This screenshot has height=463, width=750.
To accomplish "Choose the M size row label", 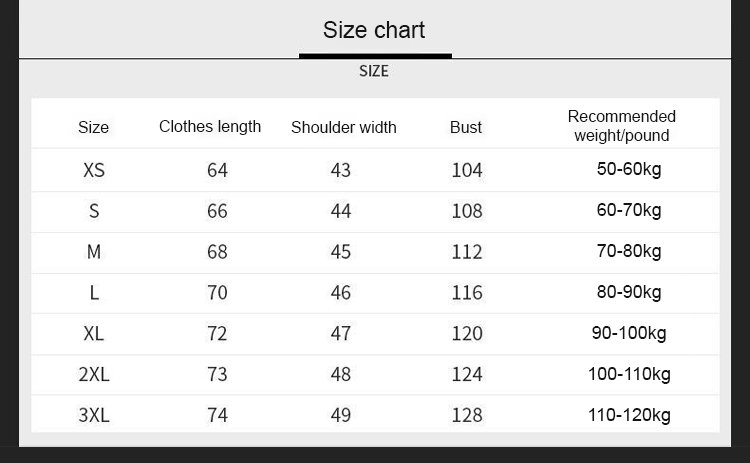I will 94,252.
